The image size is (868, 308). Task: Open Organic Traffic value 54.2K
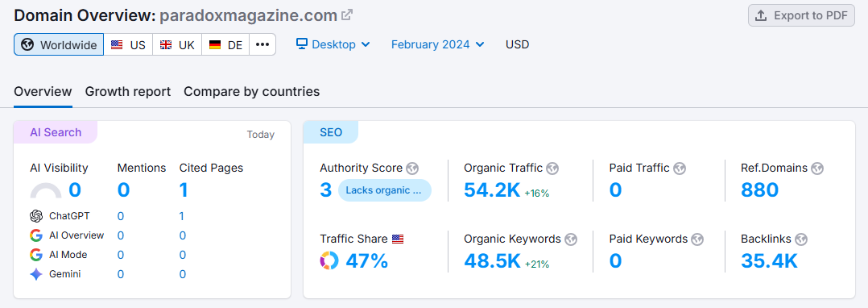pyautogui.click(x=492, y=190)
